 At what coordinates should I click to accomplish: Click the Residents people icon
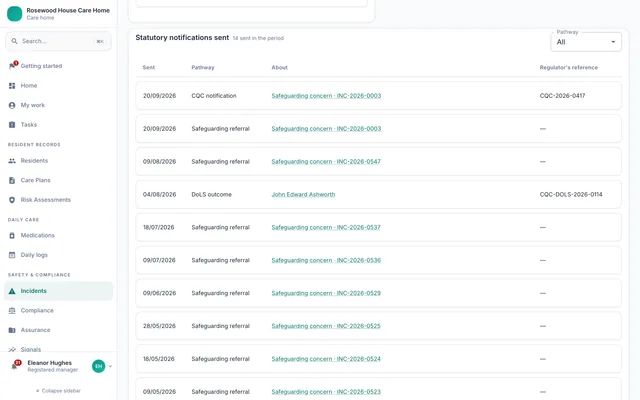click(x=12, y=160)
